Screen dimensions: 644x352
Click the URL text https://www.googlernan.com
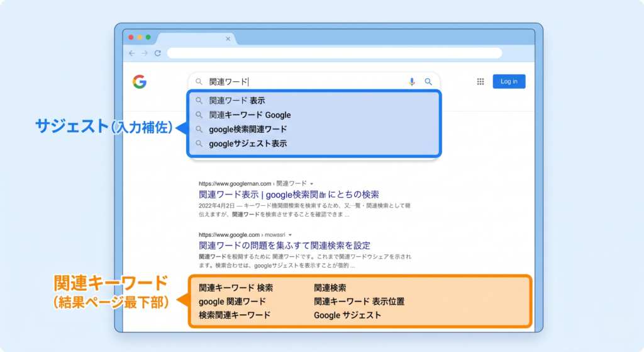pyautogui.click(x=235, y=184)
